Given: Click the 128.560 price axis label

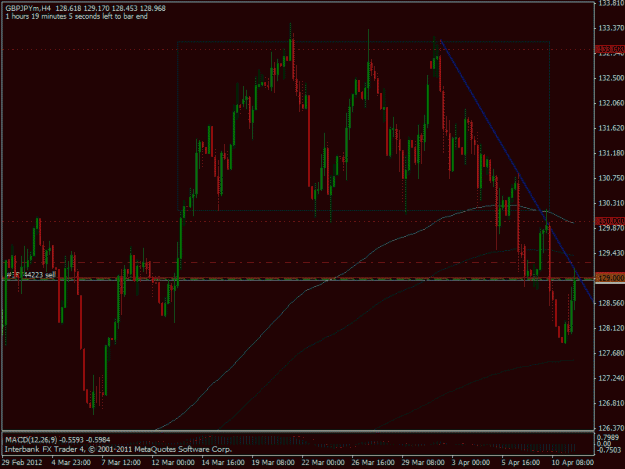Looking at the screenshot, I should pyautogui.click(x=611, y=303).
